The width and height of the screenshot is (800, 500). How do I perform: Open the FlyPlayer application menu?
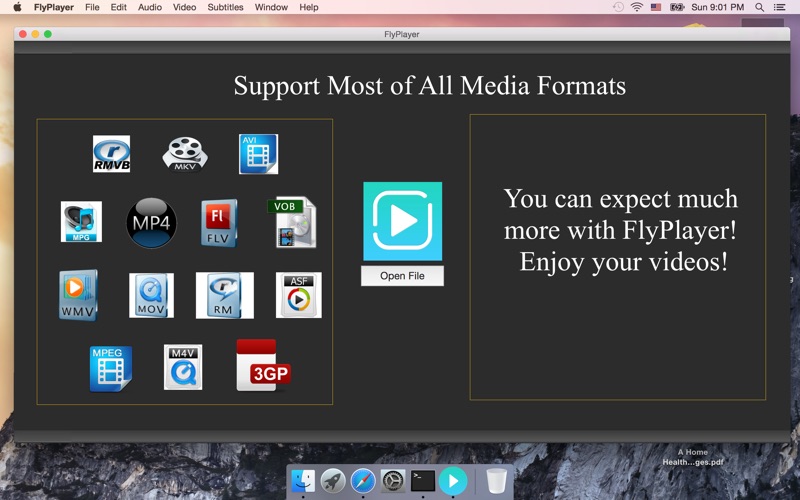coord(54,7)
